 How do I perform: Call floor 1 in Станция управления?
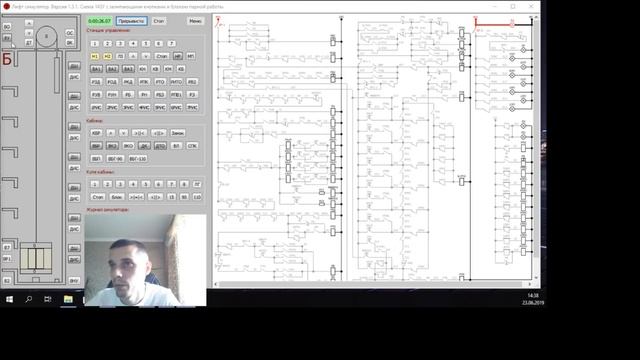tap(95, 43)
